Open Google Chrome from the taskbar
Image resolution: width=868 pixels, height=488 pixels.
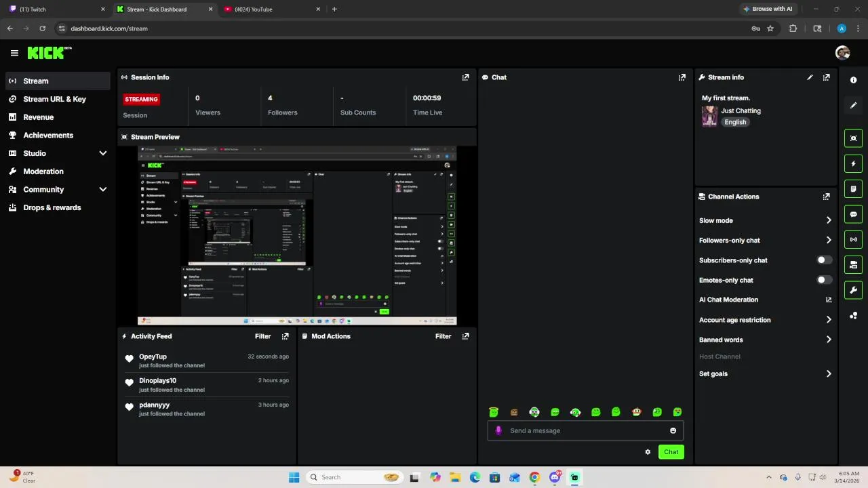pos(534,477)
